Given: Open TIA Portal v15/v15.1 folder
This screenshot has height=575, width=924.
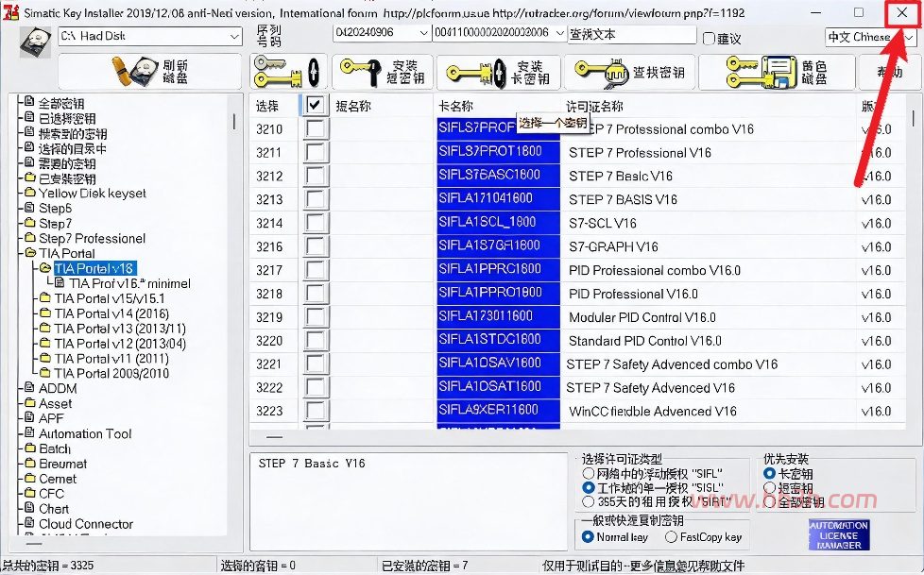Looking at the screenshot, I should [109, 298].
